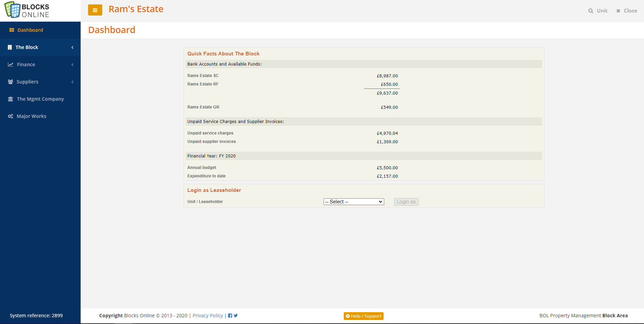Click the Mgmt Company bank icon
This screenshot has height=324, width=644.
click(x=10, y=99)
